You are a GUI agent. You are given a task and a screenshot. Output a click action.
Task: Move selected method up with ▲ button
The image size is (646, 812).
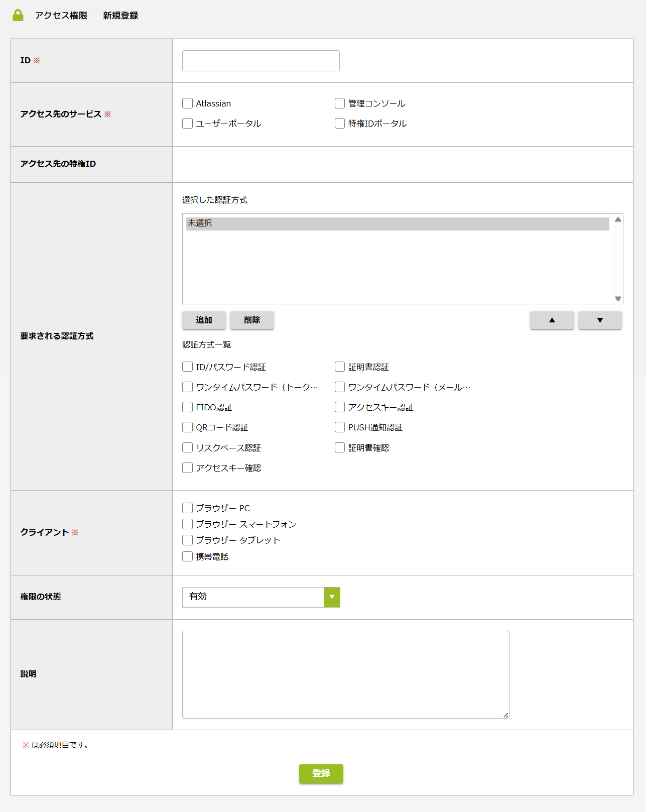552,320
